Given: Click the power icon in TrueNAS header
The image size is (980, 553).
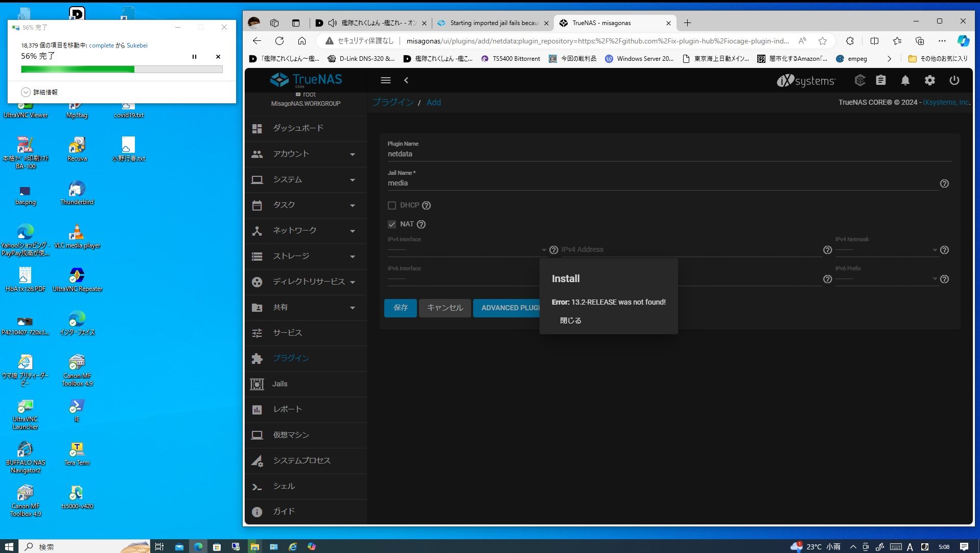Looking at the screenshot, I should pyautogui.click(x=954, y=80).
